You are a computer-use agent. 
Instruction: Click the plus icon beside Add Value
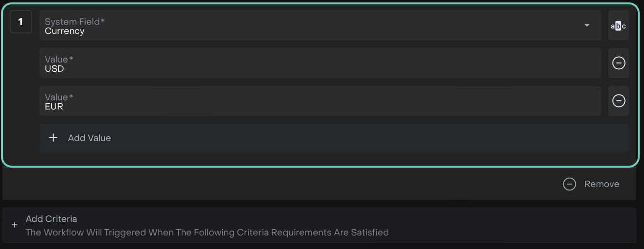[53, 138]
